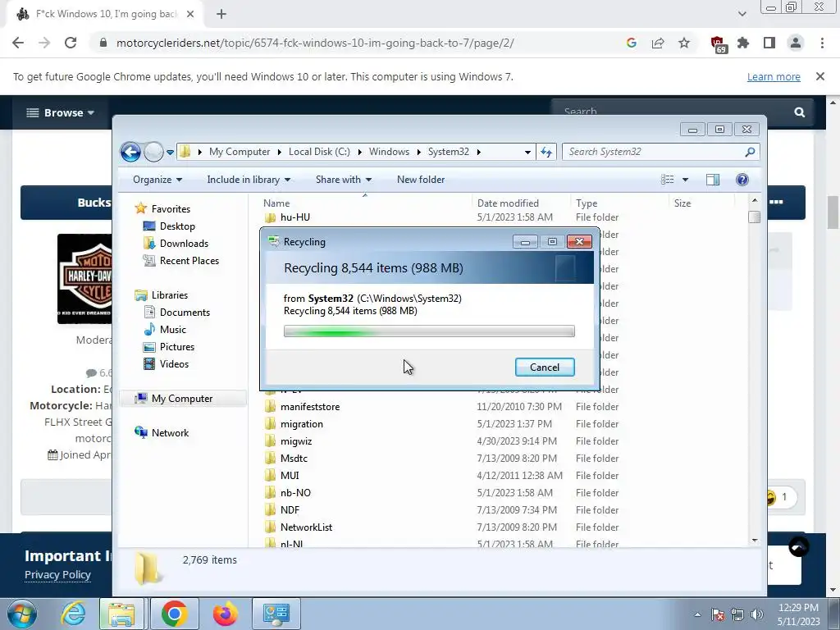
Task: Select the NDF folder
Action: tap(290, 509)
